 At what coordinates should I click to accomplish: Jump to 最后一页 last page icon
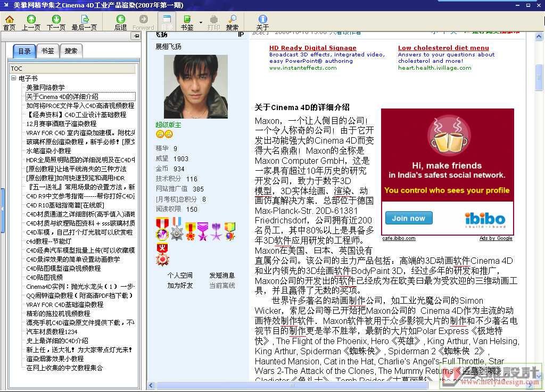point(84,22)
